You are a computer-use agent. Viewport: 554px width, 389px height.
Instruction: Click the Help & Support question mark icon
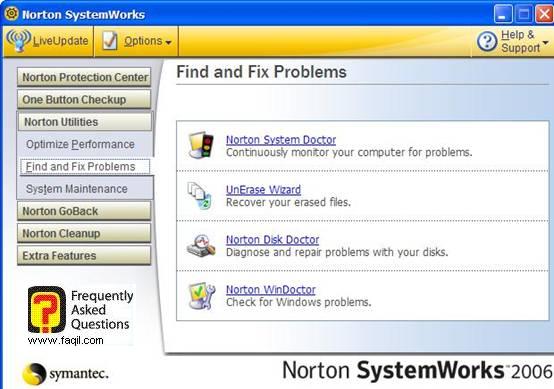[487, 41]
